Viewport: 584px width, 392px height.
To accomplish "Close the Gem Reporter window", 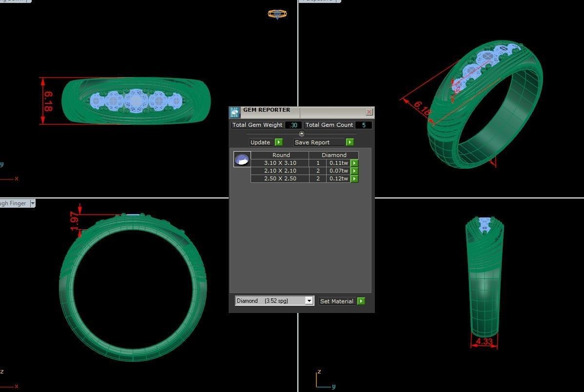I will [x=369, y=112].
